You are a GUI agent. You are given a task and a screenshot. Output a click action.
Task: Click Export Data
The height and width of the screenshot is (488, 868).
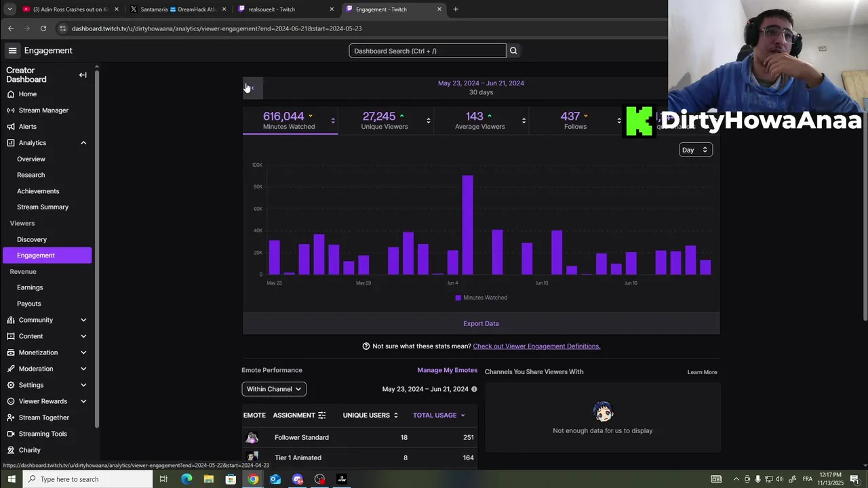[x=481, y=324]
